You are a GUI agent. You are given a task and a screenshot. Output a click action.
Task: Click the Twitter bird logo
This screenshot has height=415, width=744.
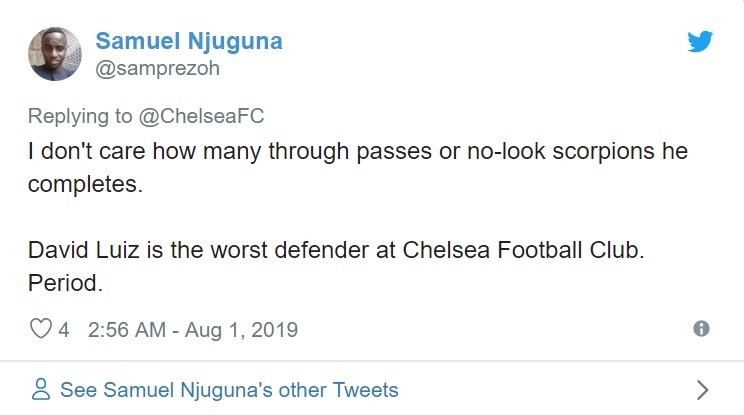coord(700,42)
